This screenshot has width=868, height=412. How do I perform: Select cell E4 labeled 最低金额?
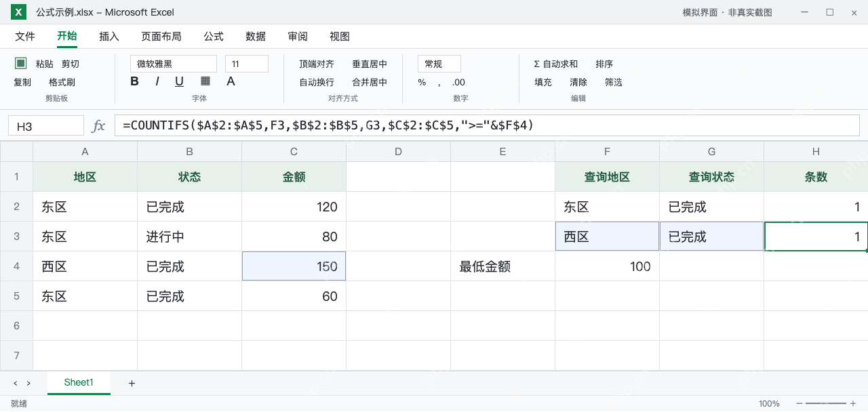(x=502, y=266)
